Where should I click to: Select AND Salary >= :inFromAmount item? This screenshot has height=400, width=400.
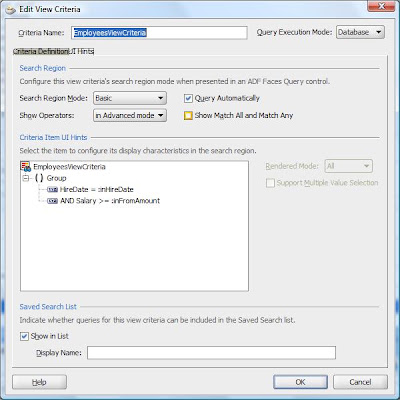(110, 201)
